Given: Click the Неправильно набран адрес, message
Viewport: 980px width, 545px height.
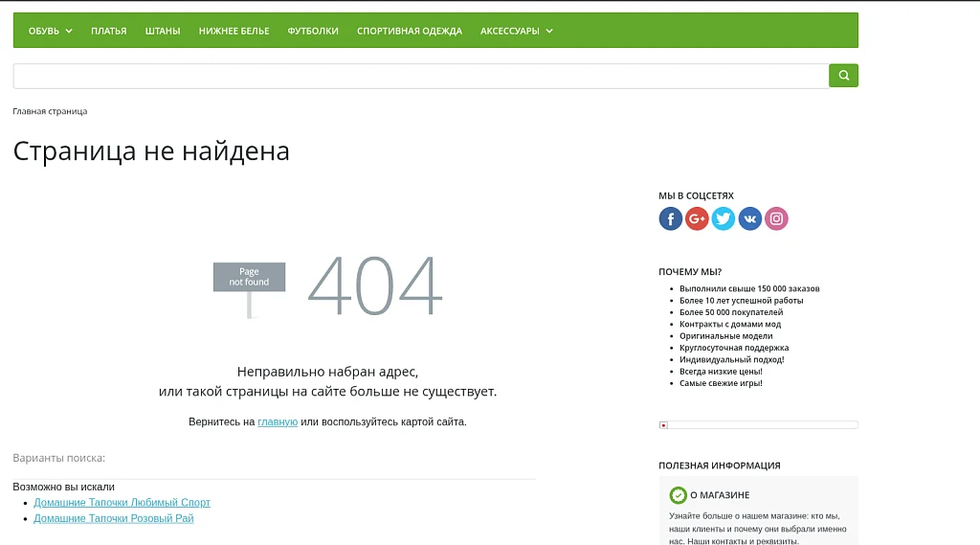Looking at the screenshot, I should 327,372.
